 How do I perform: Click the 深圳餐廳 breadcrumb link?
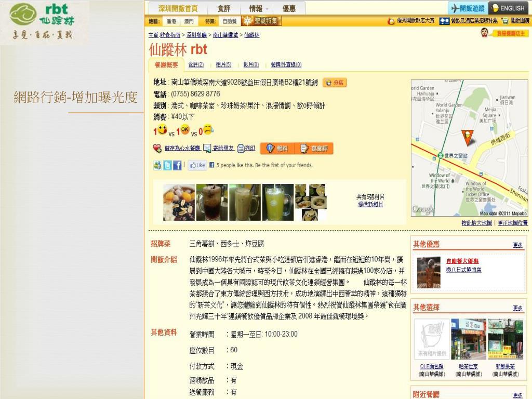(196, 35)
